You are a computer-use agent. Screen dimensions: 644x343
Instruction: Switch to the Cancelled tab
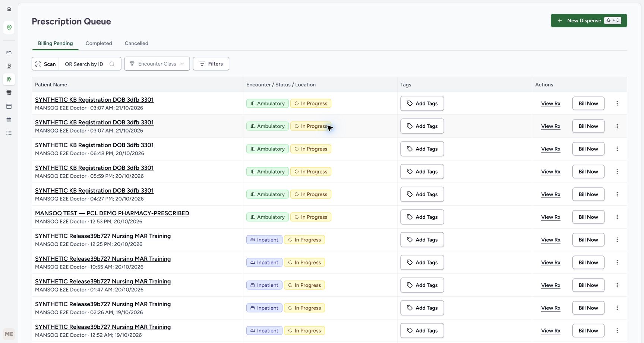tap(136, 43)
